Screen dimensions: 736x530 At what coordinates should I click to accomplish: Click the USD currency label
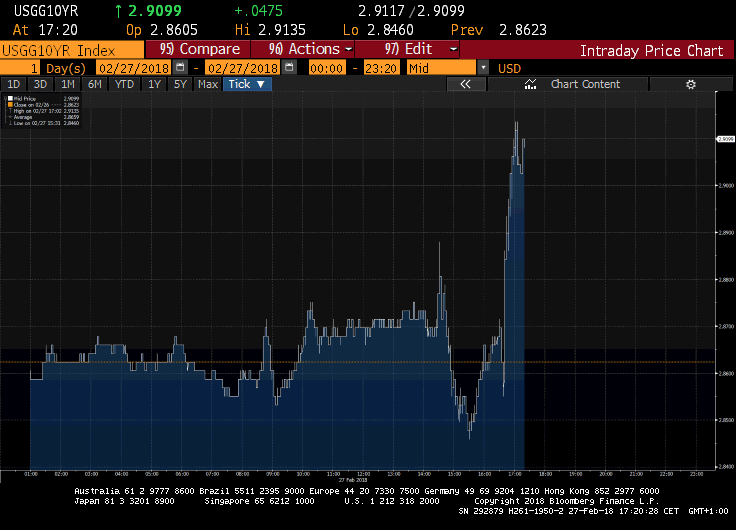coord(509,69)
